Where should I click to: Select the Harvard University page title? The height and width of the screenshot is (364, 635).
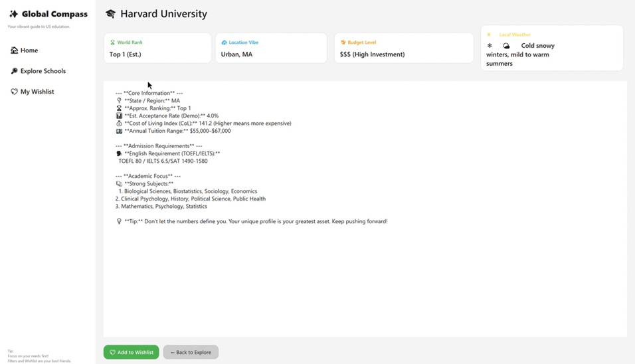(163, 14)
